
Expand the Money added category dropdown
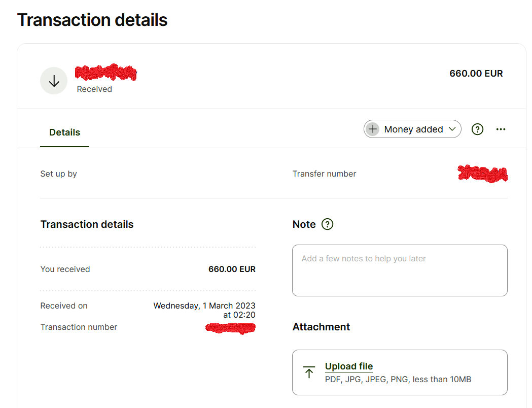(x=413, y=129)
